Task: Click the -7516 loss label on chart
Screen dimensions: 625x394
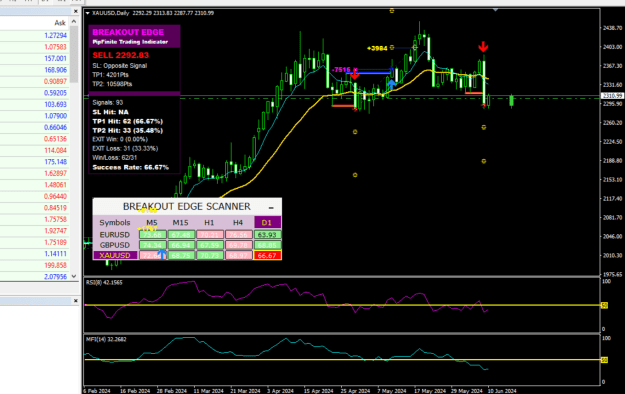Action: (x=341, y=70)
